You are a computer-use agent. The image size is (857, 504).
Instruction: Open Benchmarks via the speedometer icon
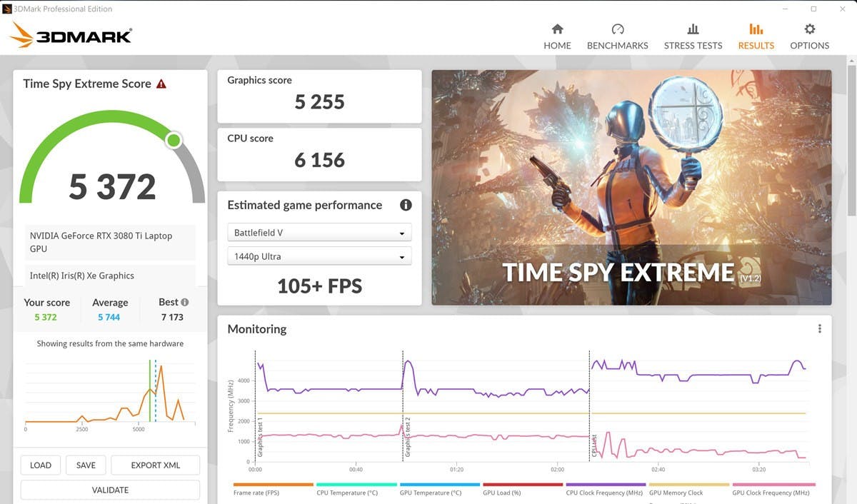pyautogui.click(x=618, y=29)
